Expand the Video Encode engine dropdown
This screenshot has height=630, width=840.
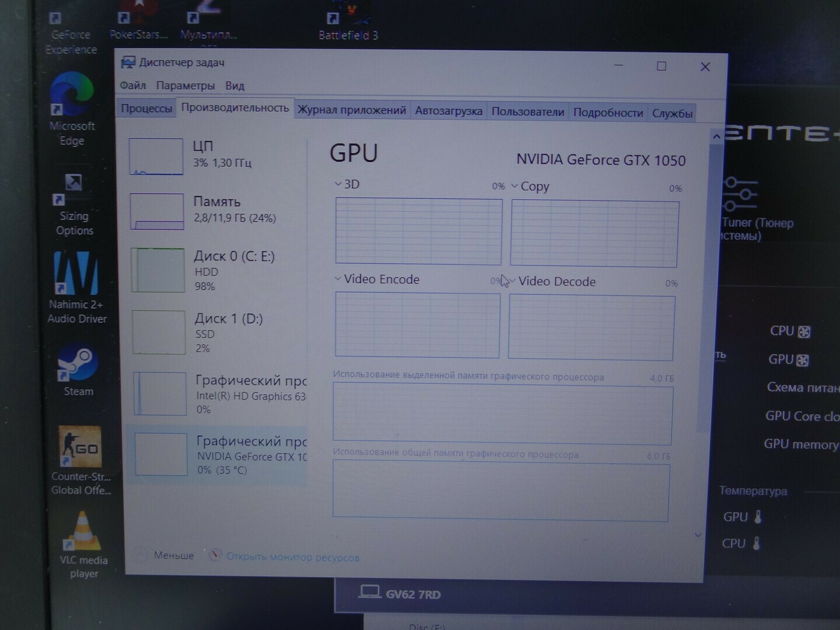pyautogui.click(x=338, y=279)
